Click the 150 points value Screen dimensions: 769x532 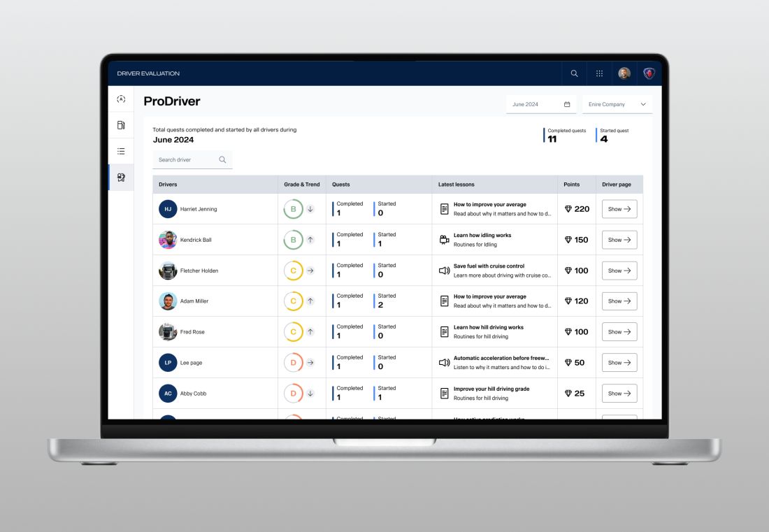(581, 240)
